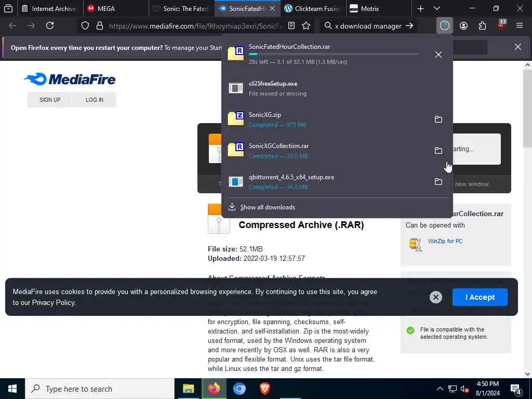Open the notification center icon

(x=516, y=389)
